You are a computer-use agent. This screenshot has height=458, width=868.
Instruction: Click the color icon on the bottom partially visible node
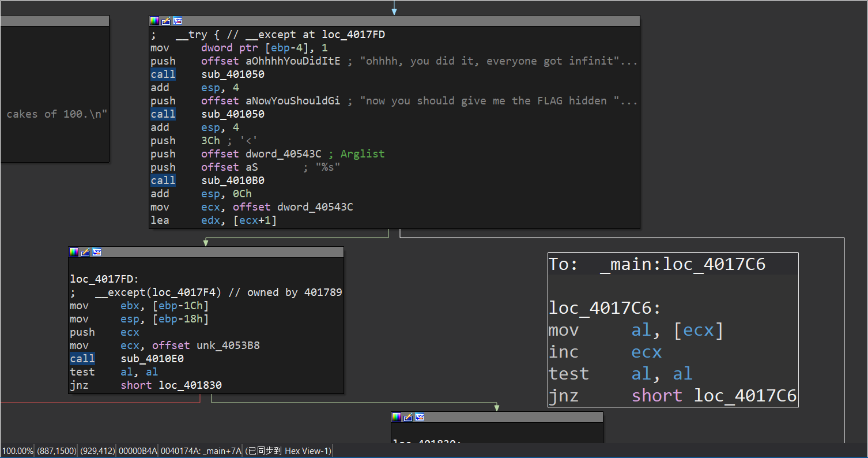click(x=397, y=417)
